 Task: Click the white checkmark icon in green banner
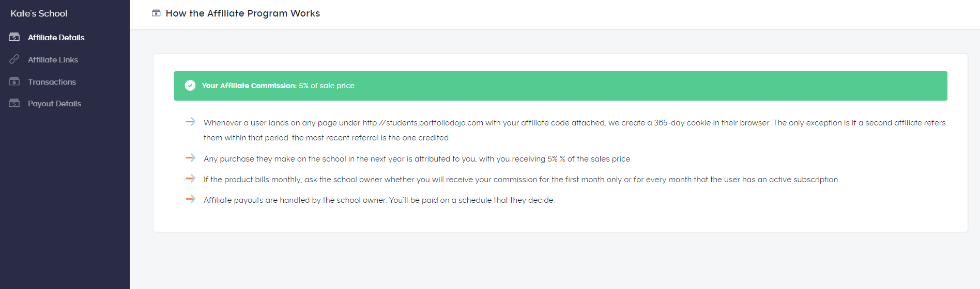[190, 86]
